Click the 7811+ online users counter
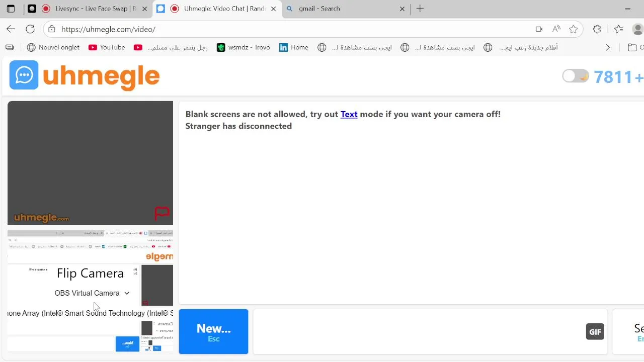The image size is (644, 362). [618, 76]
